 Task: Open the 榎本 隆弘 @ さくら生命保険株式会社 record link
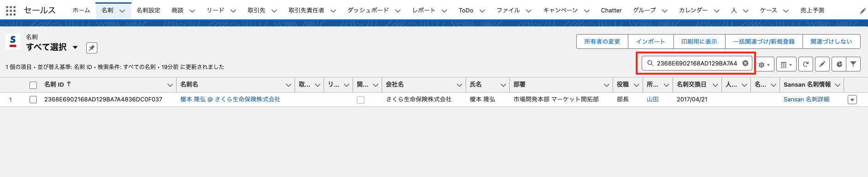click(230, 100)
